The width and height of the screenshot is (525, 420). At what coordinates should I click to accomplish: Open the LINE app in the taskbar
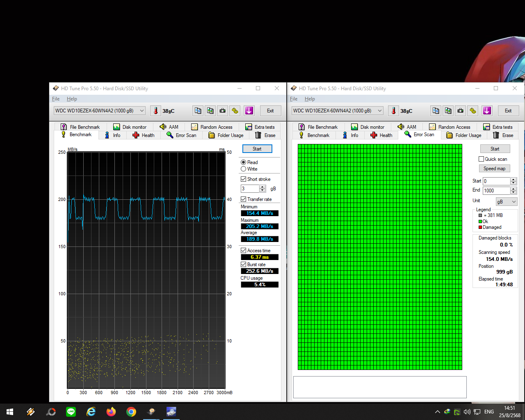(x=71, y=412)
